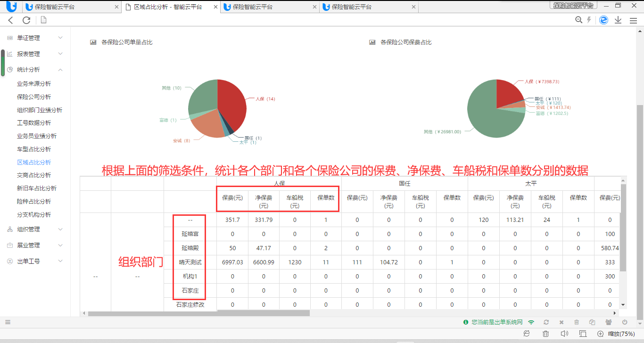Open zoom level 缩放(75%) setting
644x343 pixels.
coord(621,334)
